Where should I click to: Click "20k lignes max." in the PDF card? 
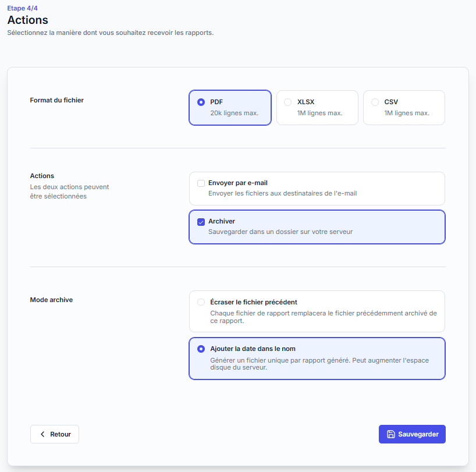[234, 113]
